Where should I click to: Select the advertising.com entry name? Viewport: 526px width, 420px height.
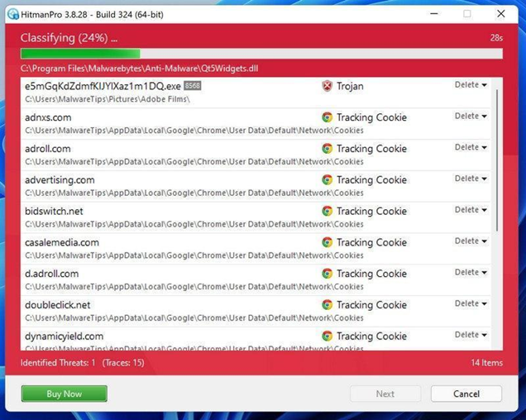pos(60,180)
